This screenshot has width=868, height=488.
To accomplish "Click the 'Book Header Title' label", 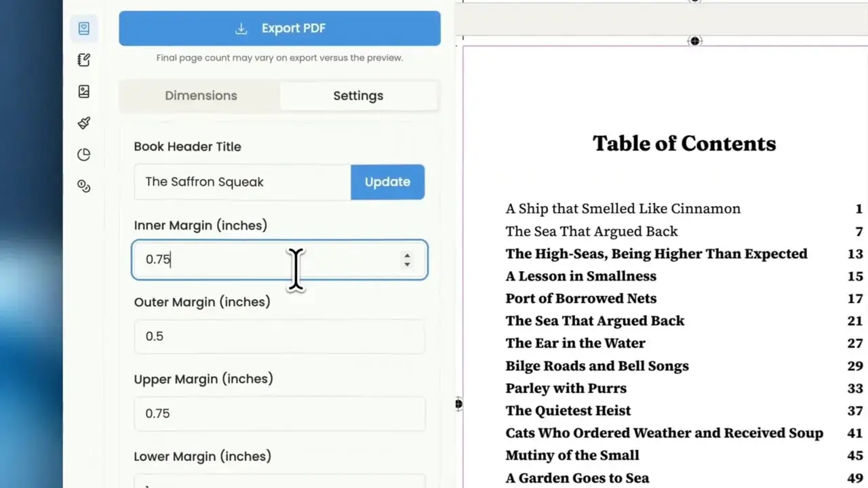I will [187, 146].
